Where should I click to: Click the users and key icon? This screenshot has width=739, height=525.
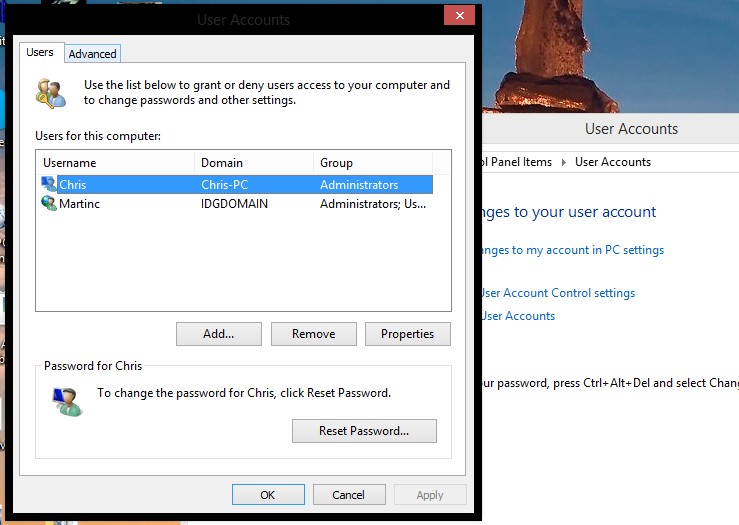51,93
